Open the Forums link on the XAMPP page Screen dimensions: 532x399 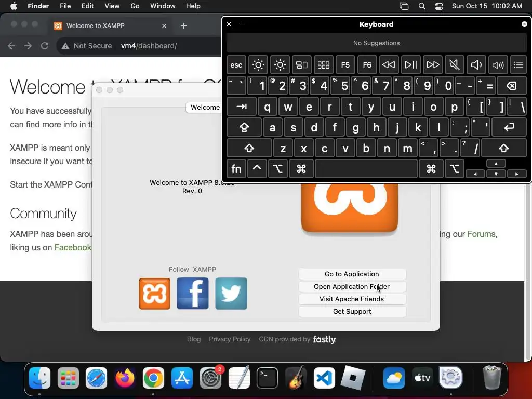tap(481, 234)
